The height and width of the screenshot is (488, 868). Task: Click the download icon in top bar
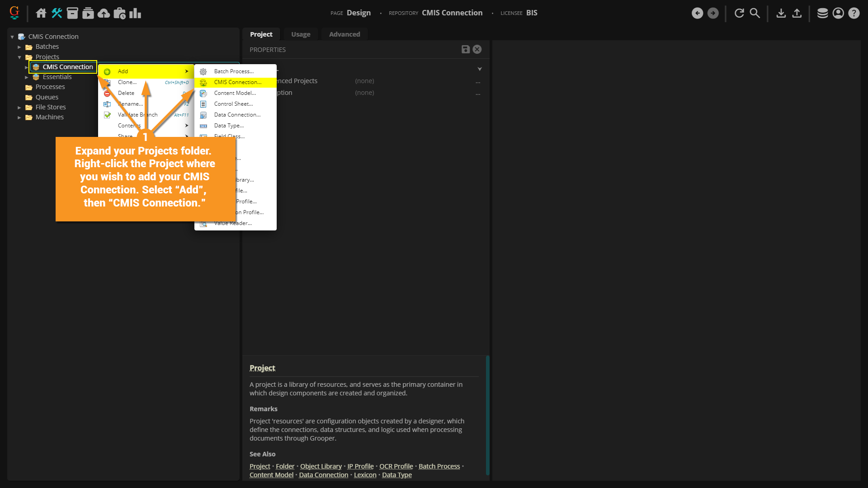tap(781, 13)
